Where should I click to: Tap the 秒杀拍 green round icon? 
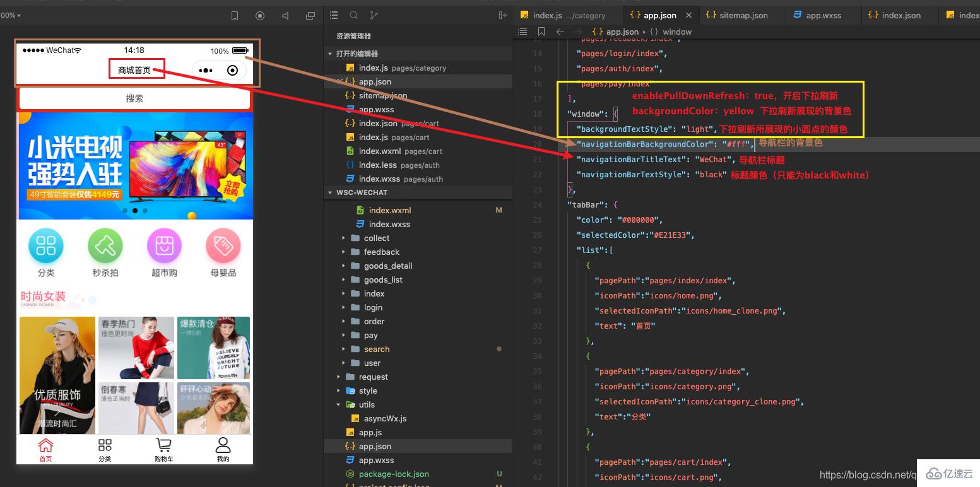pyautogui.click(x=105, y=245)
